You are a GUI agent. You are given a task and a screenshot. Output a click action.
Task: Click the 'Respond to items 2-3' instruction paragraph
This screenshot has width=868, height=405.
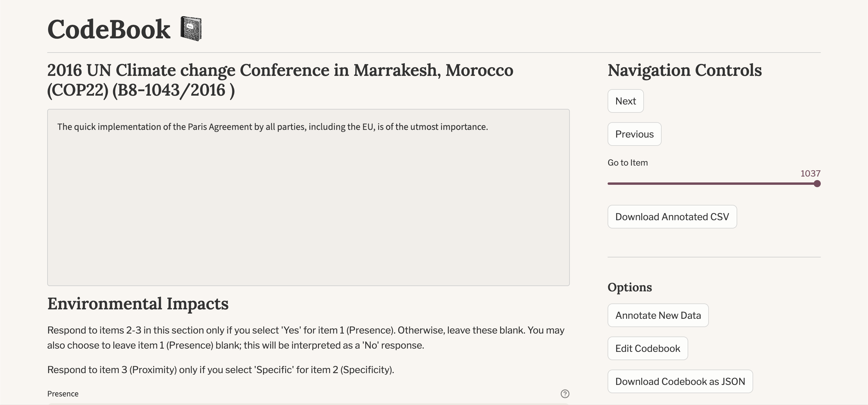(x=305, y=338)
